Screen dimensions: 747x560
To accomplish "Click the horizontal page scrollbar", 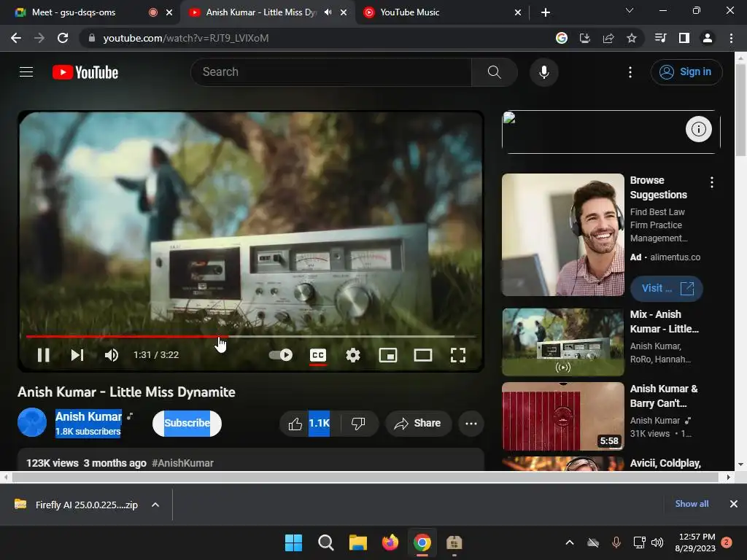I will [x=365, y=477].
